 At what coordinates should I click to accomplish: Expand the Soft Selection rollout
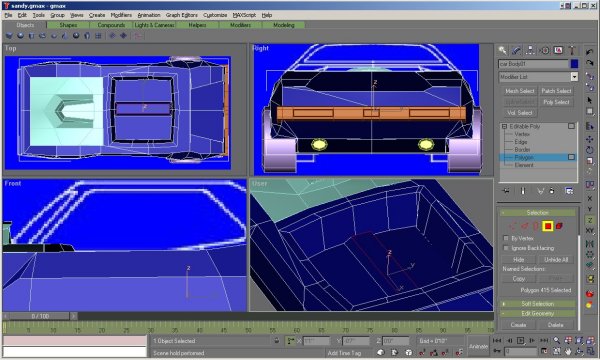coord(538,304)
